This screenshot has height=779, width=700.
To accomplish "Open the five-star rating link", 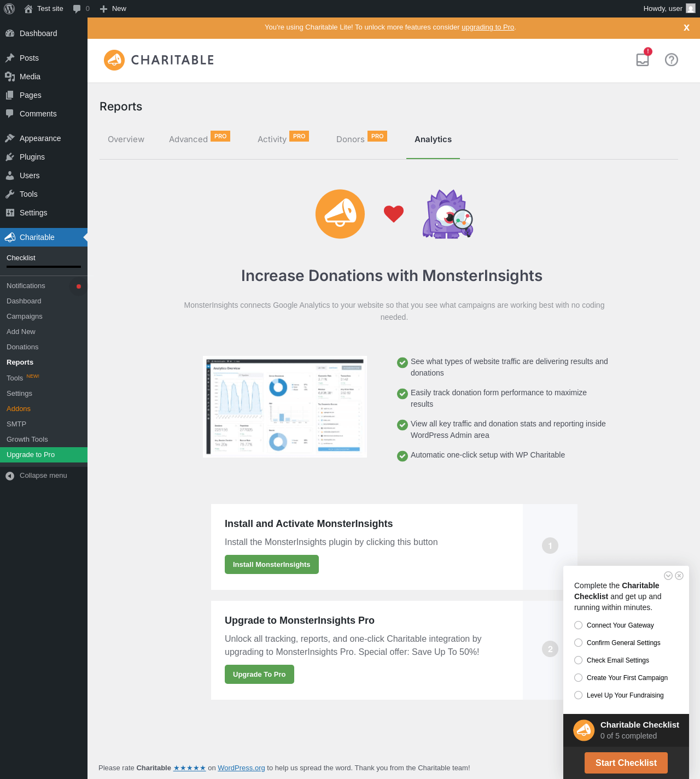I will [190, 768].
